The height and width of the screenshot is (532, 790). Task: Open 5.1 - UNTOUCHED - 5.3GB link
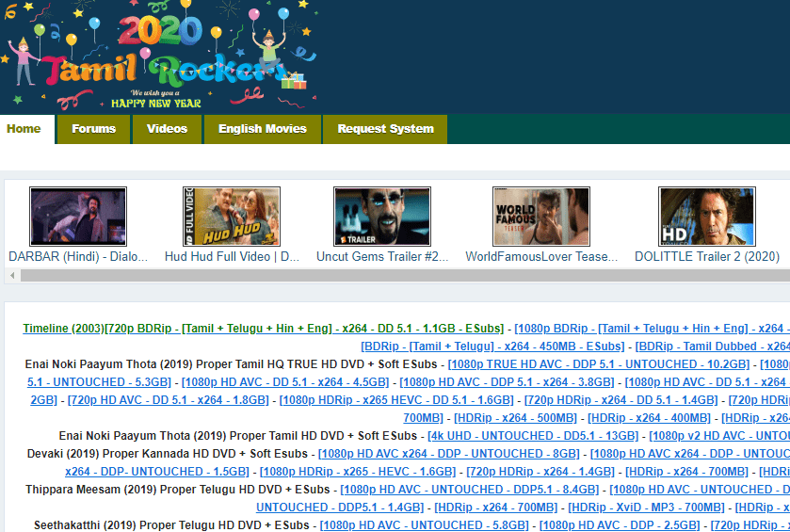tap(99, 382)
